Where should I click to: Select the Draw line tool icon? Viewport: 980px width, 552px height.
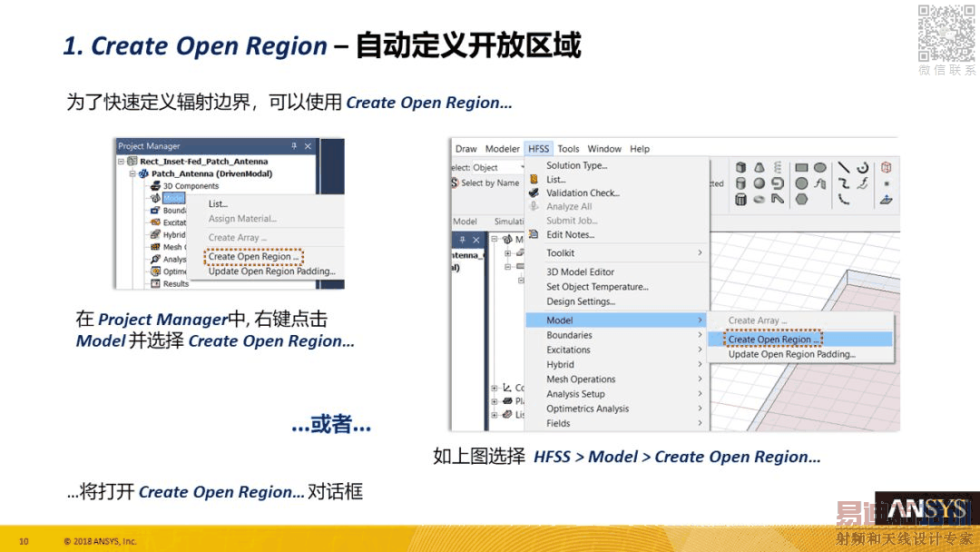(x=844, y=168)
